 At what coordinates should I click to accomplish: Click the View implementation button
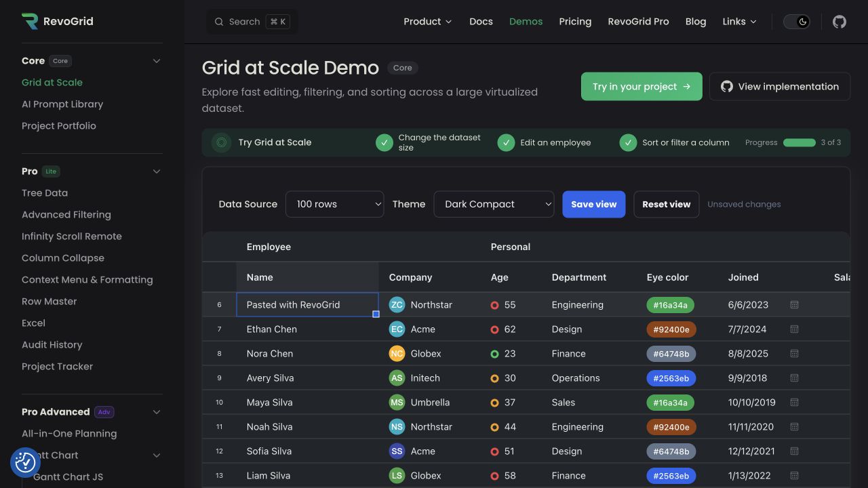click(780, 87)
